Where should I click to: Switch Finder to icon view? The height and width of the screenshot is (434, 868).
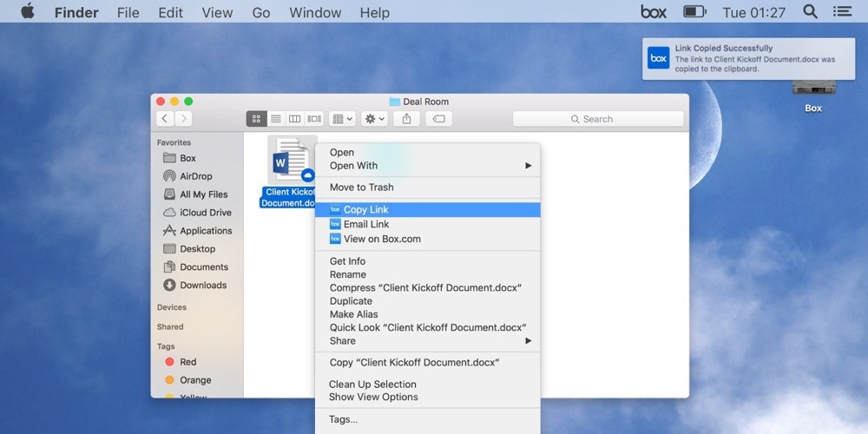coord(256,119)
